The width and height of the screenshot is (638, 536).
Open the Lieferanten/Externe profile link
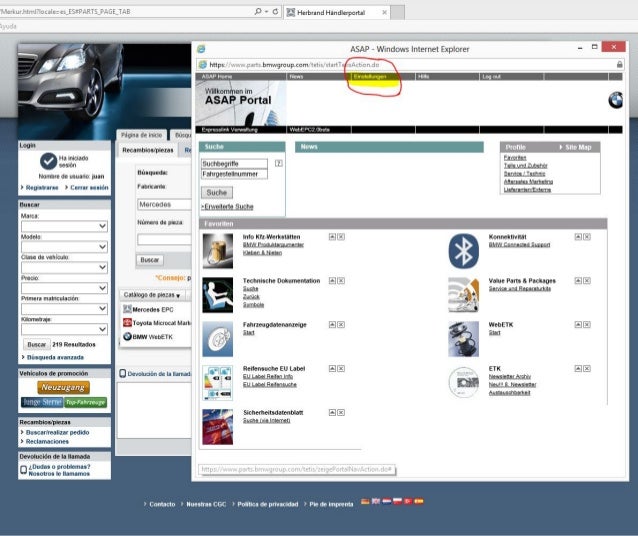point(527,190)
